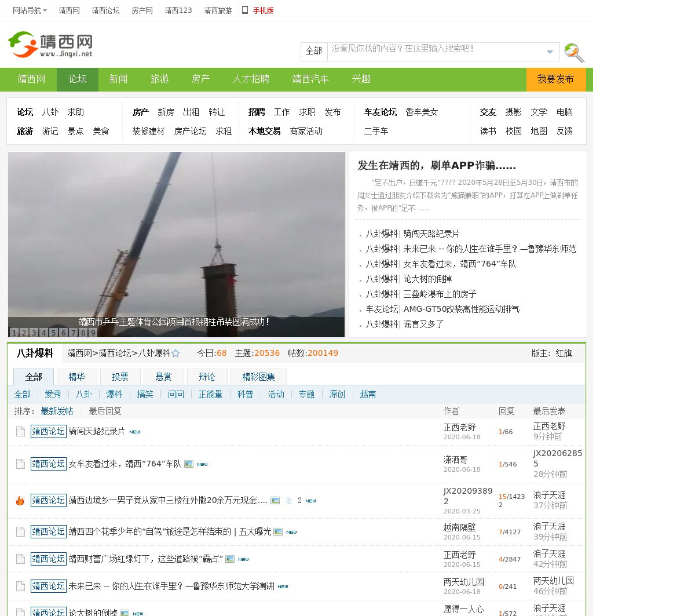Expand the search box dropdown arrow
This screenshot has width=695, height=616.
[x=550, y=52]
